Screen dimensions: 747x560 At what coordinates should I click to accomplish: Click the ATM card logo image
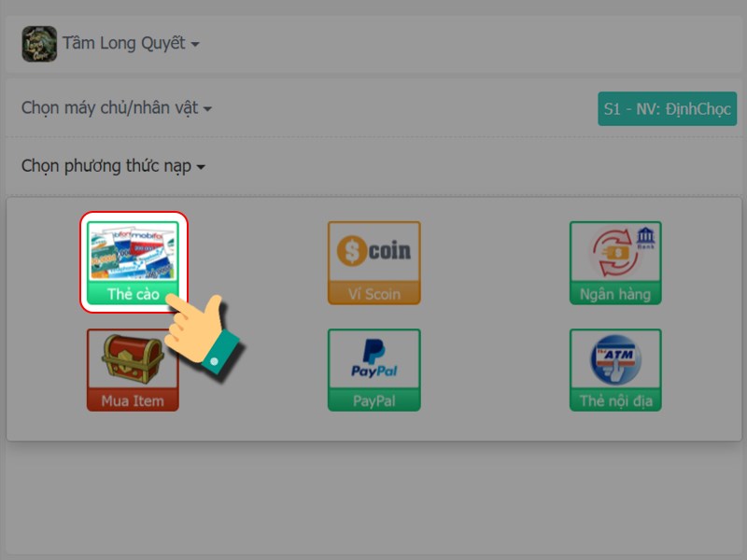(615, 359)
